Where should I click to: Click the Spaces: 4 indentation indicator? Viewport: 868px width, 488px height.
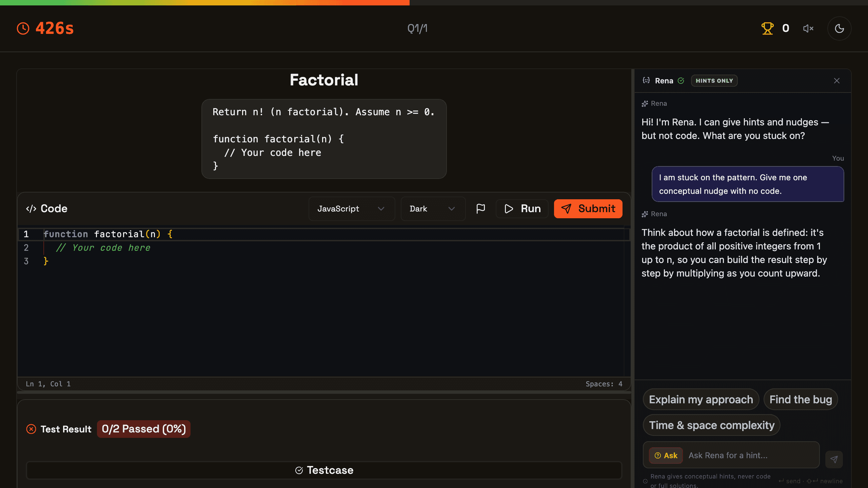[604, 384]
